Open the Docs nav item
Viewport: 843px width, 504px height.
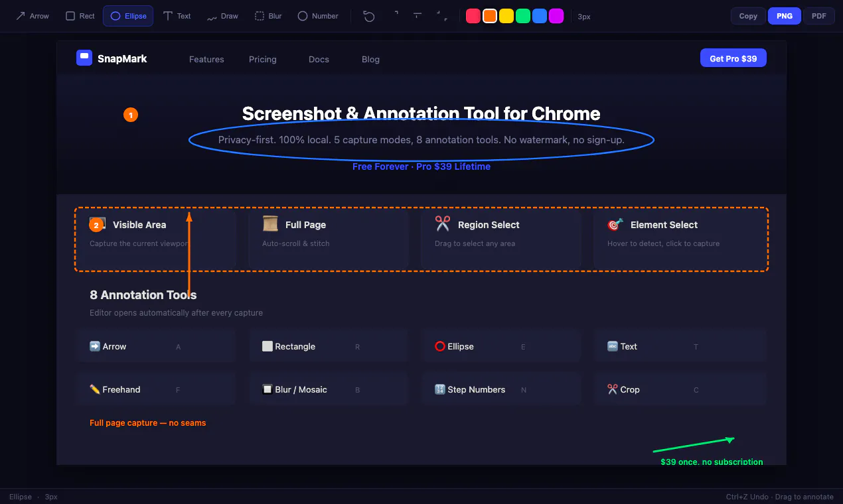coord(319,59)
